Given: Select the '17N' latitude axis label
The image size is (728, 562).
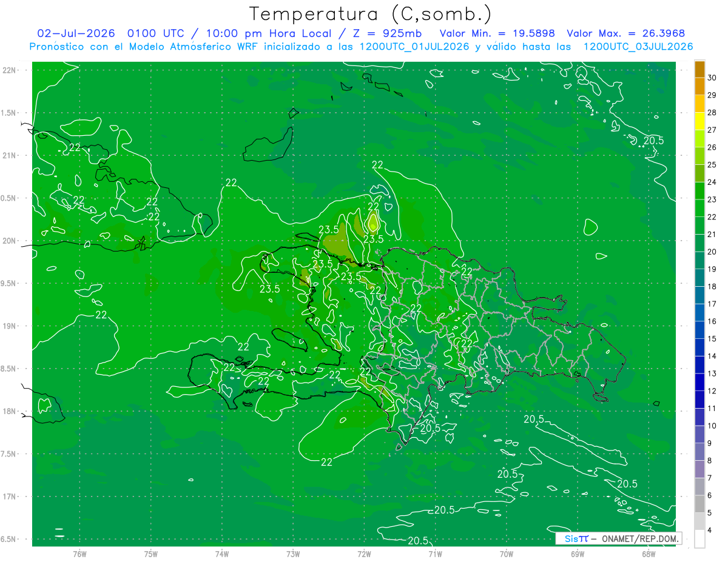Looking at the screenshot, I should coord(10,497).
